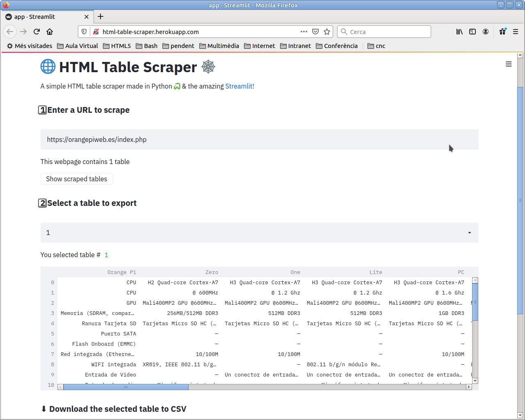This screenshot has width=525, height=420.
Task: Click the URL to scrape input field
Action: pyautogui.click(x=259, y=139)
